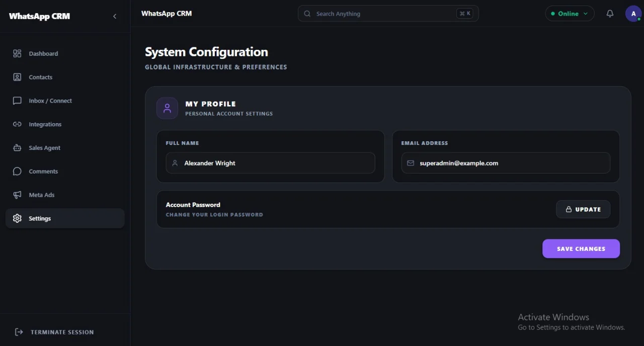The image size is (644, 346).
Task: Click the My Profile purple user icon
Action: click(167, 108)
